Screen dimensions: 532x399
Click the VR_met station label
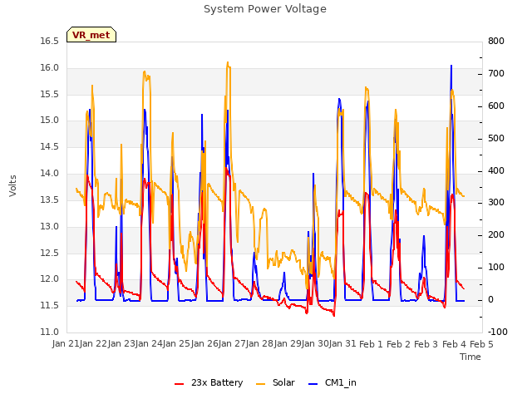tap(91, 35)
